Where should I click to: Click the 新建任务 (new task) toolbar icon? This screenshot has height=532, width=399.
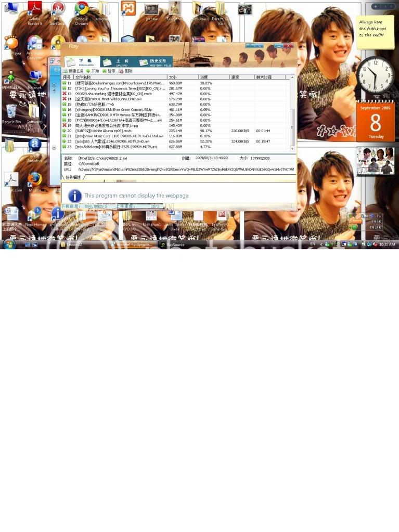point(65,71)
